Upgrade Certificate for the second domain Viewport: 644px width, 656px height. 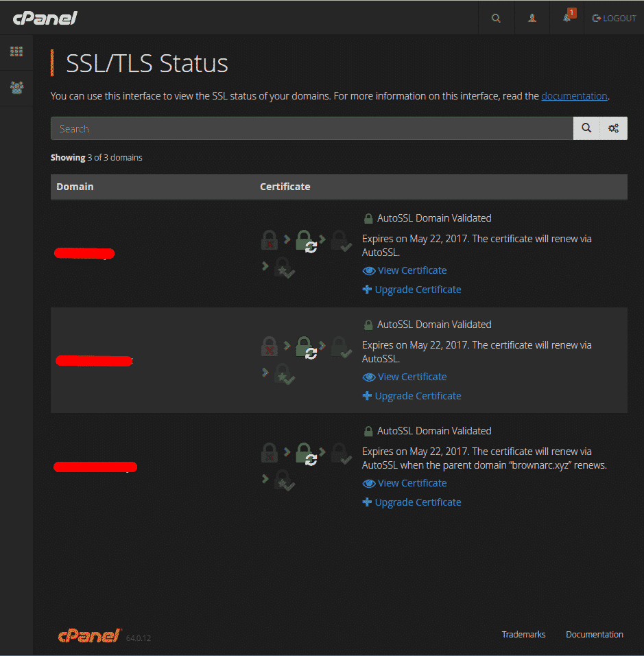(418, 396)
